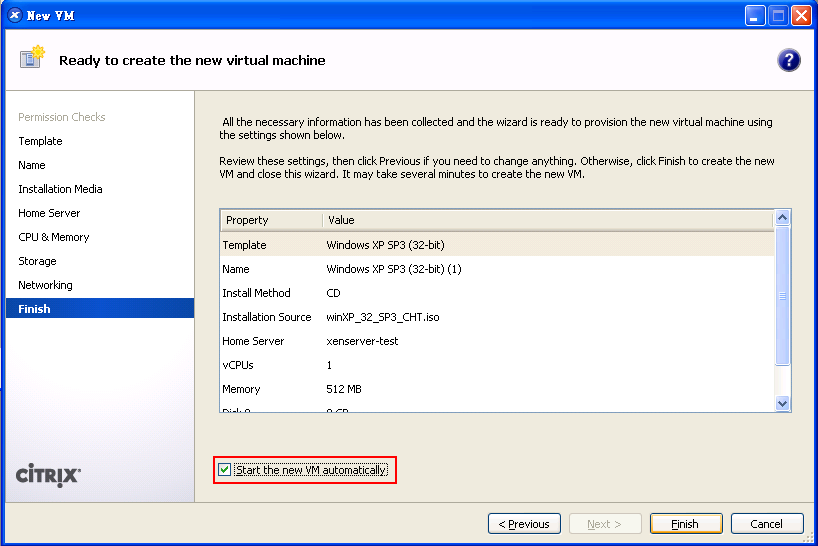Open the Storage step
Image resolution: width=818 pixels, height=546 pixels.
pos(37,261)
